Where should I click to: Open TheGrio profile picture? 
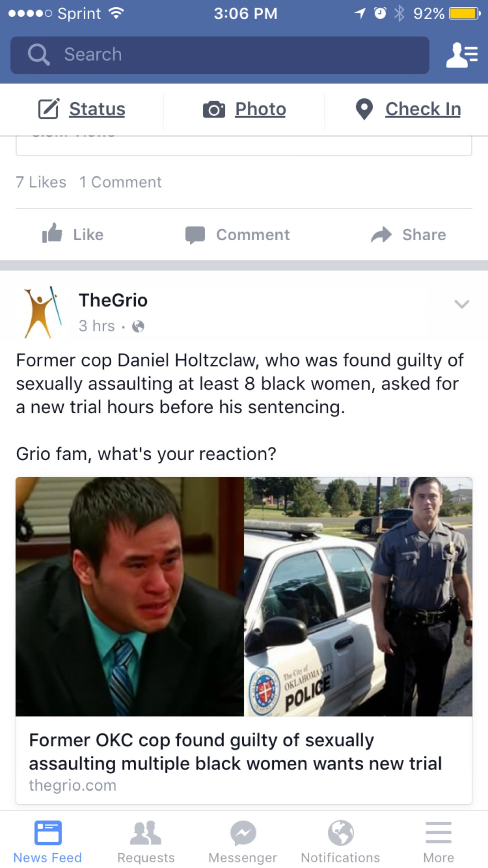point(43,312)
